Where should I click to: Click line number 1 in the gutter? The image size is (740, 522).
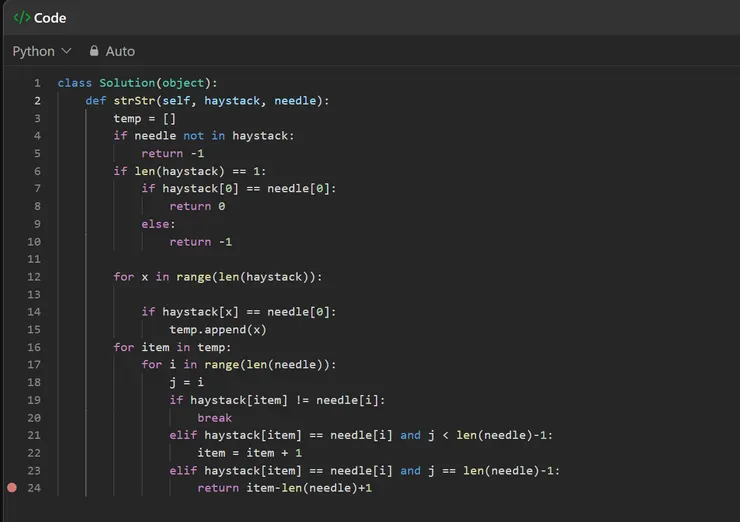click(37, 83)
